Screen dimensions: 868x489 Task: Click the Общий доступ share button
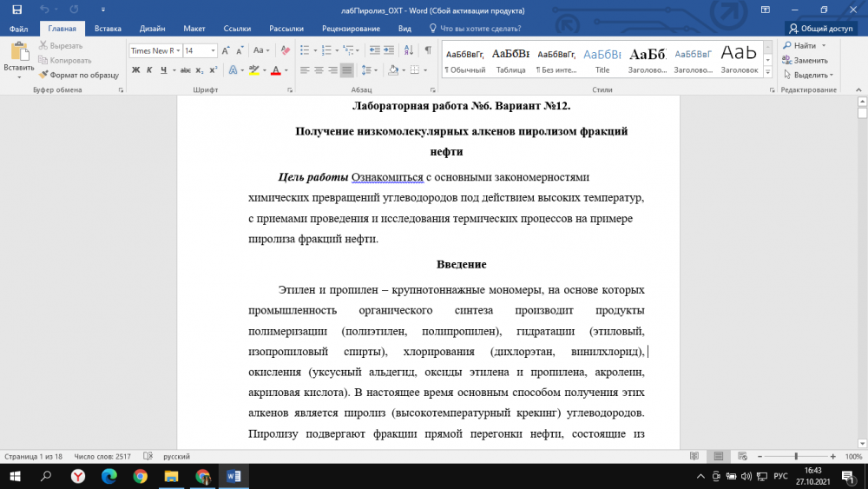[820, 28]
